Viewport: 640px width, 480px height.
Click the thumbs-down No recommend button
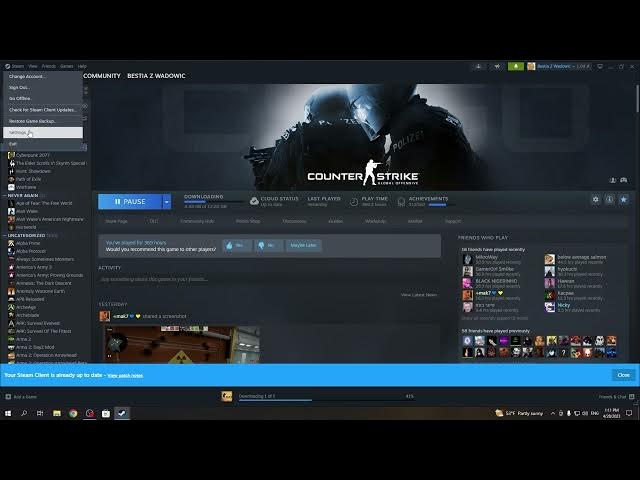268,245
